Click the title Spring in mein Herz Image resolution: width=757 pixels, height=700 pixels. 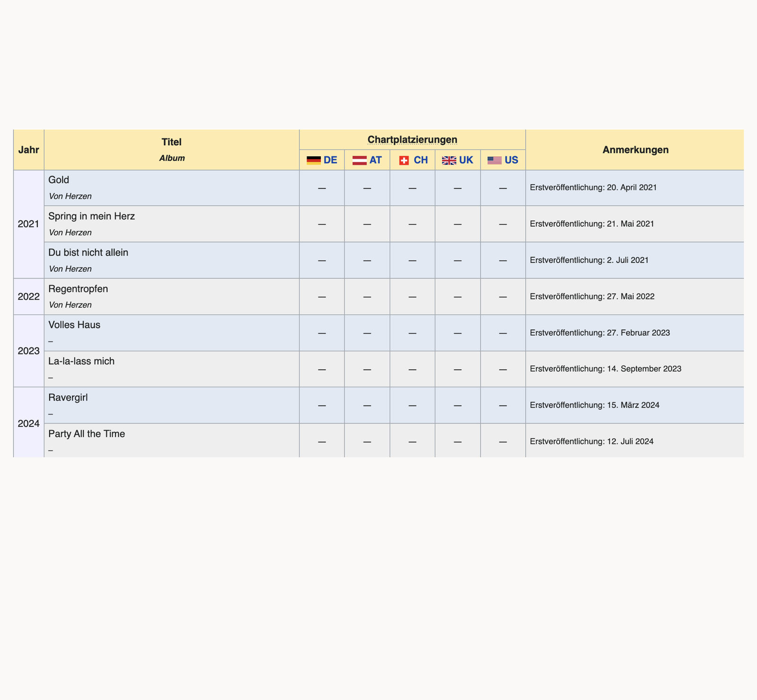pyautogui.click(x=91, y=216)
